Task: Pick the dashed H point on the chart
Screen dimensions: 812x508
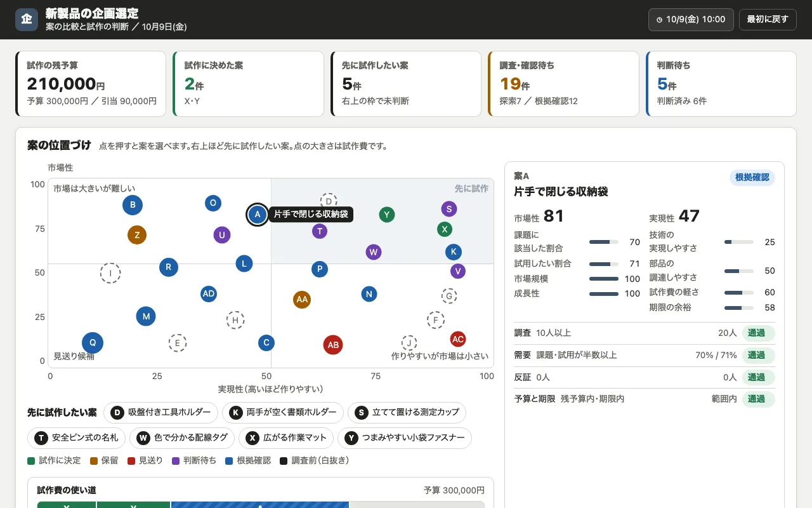Action: [235, 320]
